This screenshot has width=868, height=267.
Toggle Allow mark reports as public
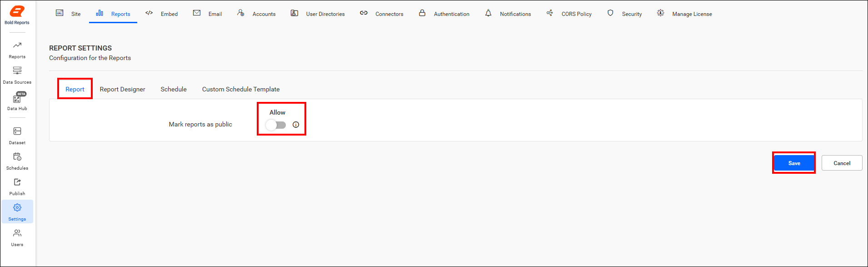coord(276,125)
